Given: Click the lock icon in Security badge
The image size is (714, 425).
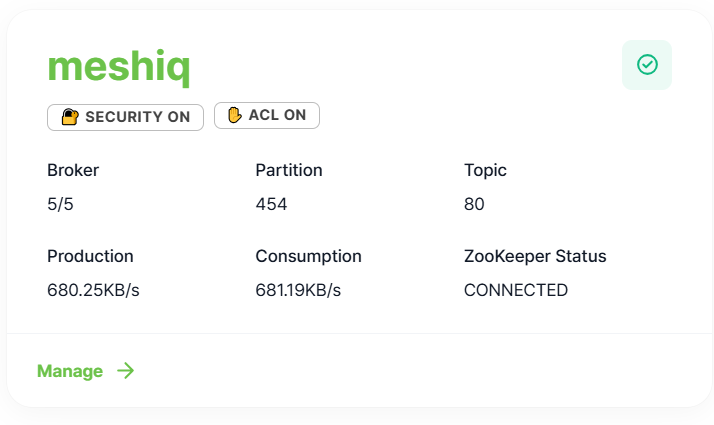Looking at the screenshot, I should point(70,117).
